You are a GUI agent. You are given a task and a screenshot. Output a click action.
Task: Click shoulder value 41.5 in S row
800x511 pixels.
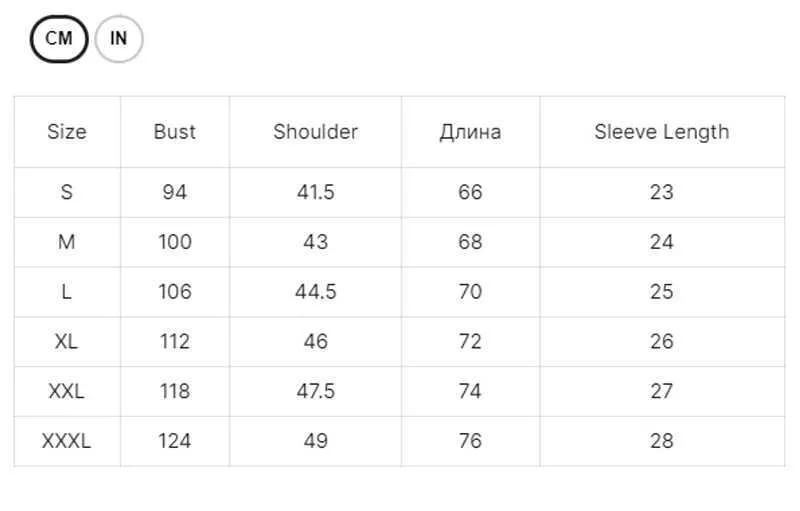(x=315, y=192)
